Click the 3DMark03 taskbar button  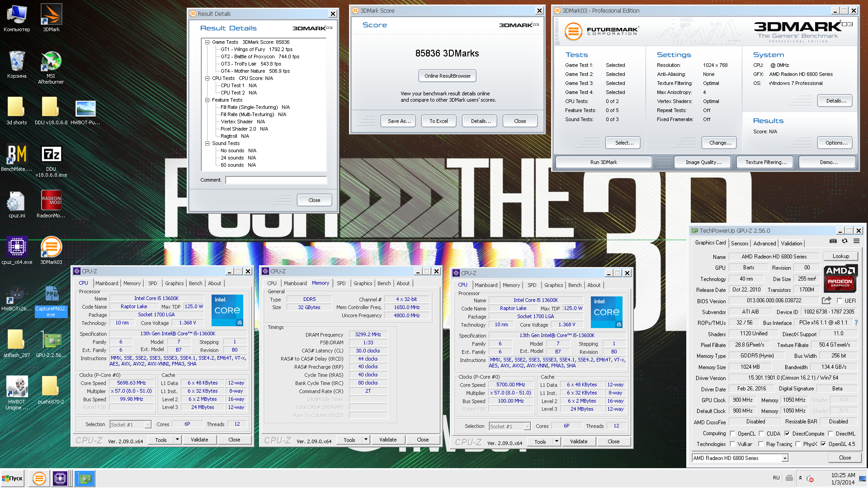39,478
